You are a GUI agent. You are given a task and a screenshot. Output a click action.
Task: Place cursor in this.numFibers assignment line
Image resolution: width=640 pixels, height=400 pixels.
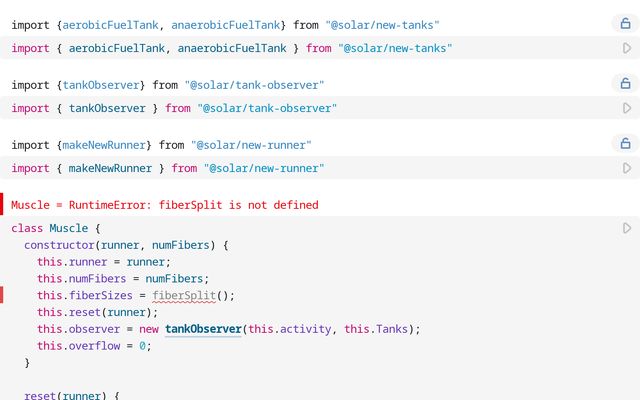click(x=123, y=279)
